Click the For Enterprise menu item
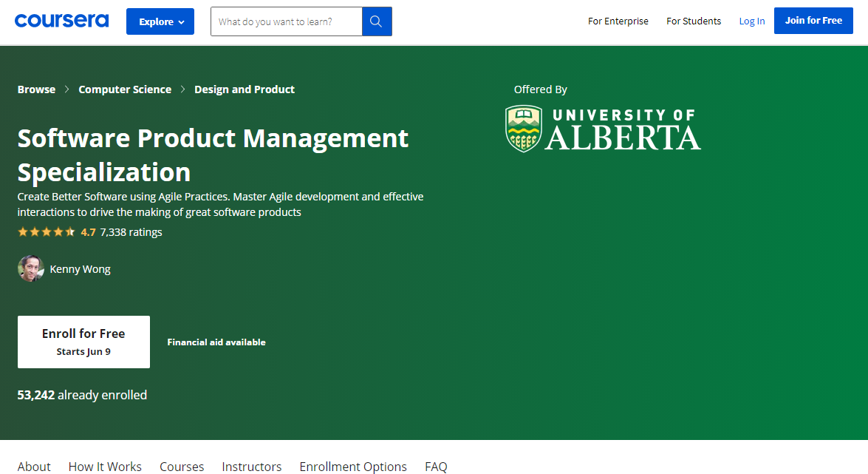The height and width of the screenshot is (474, 868). 618,21
